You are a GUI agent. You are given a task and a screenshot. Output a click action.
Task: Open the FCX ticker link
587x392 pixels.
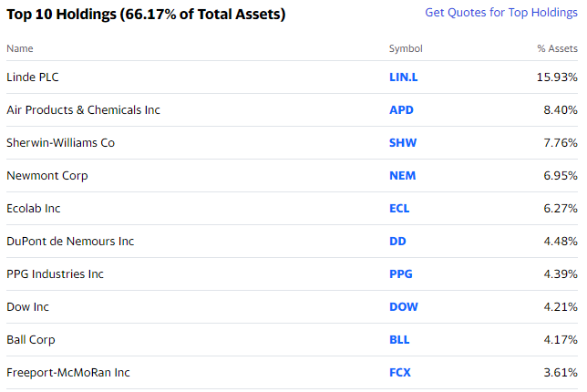[x=400, y=373]
